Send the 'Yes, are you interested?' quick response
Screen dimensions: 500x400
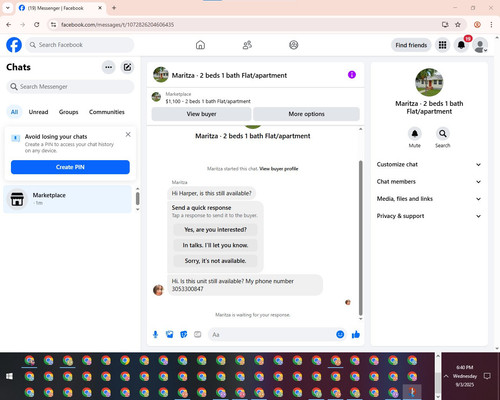click(215, 230)
